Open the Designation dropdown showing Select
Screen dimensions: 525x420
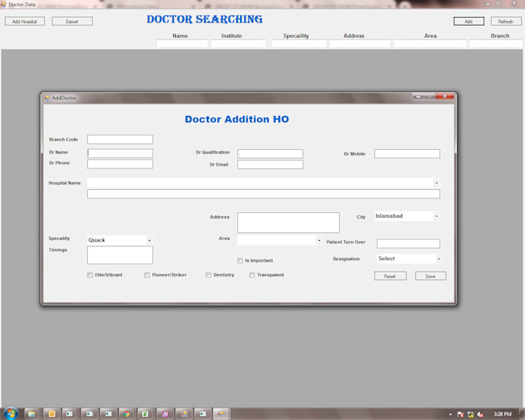439,259
